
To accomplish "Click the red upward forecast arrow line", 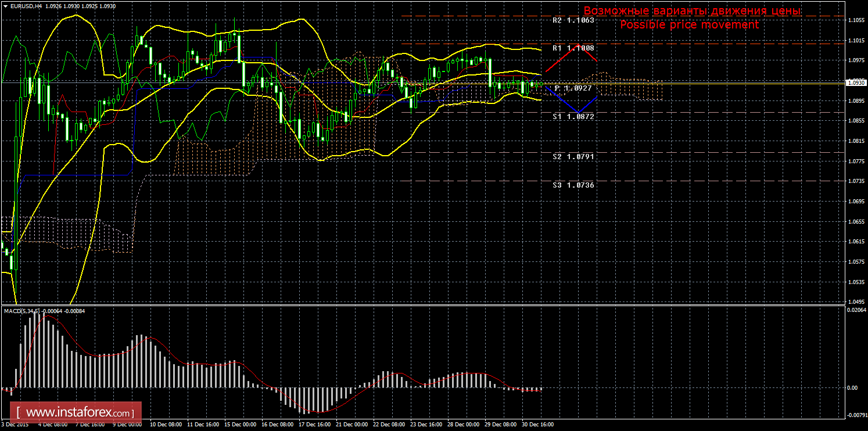I will pos(562,58).
